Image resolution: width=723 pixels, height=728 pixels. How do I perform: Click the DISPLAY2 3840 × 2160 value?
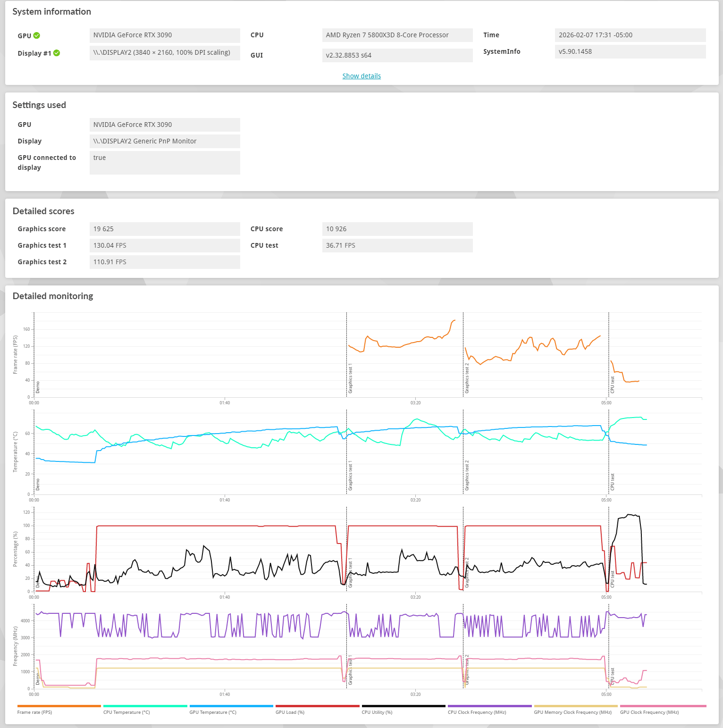(165, 53)
